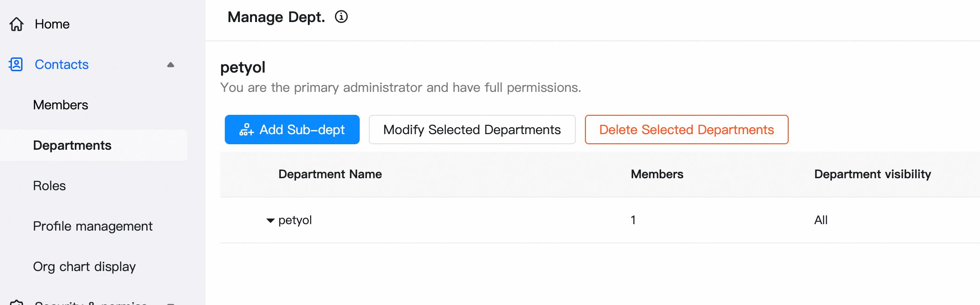
Task: Click the Contacts address book icon
Action: point(16,64)
